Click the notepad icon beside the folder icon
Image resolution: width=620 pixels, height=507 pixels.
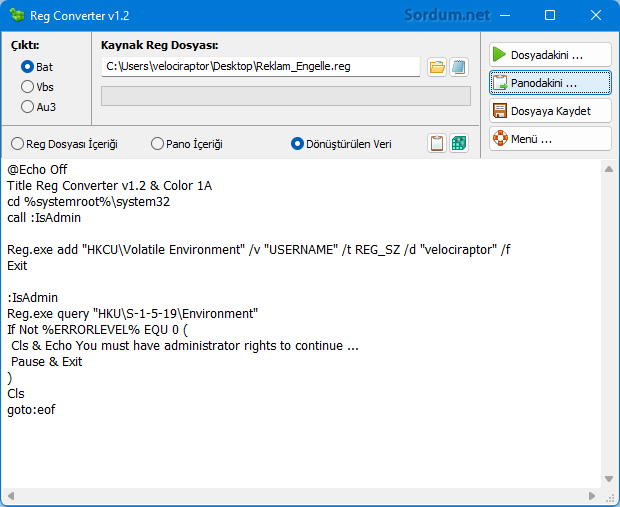coord(459,67)
